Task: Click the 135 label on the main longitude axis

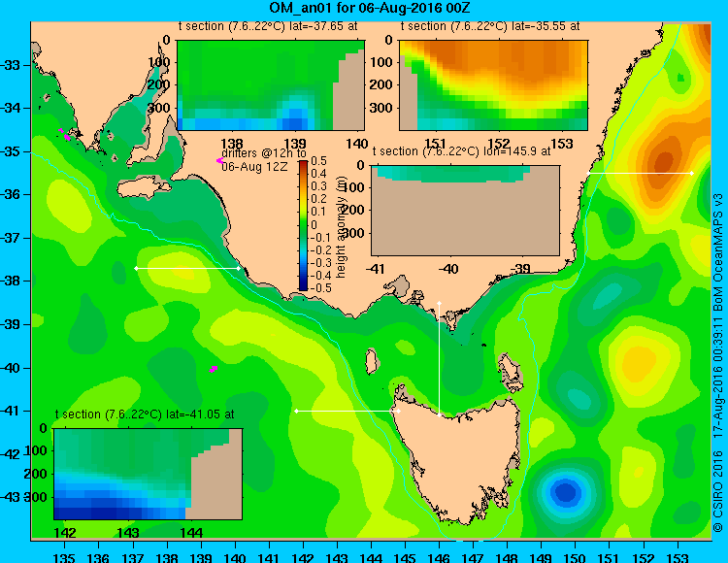Action: tap(64, 557)
